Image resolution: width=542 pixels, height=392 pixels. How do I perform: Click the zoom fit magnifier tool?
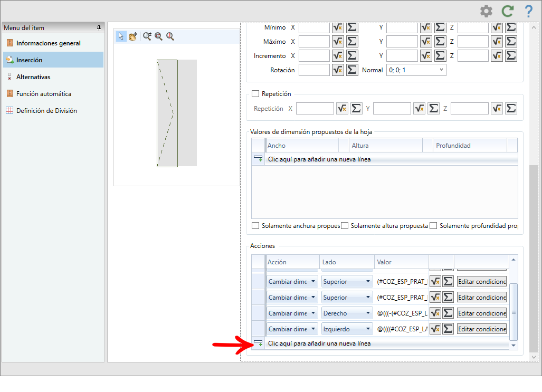(170, 36)
